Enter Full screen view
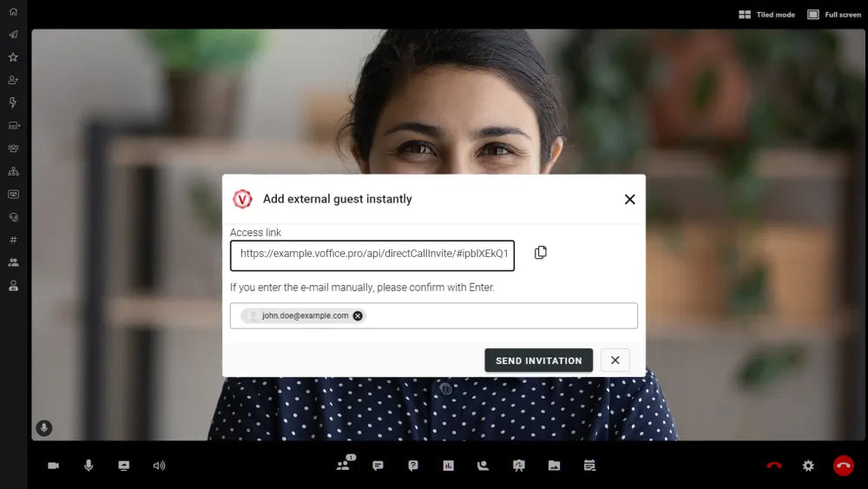 click(x=834, y=15)
